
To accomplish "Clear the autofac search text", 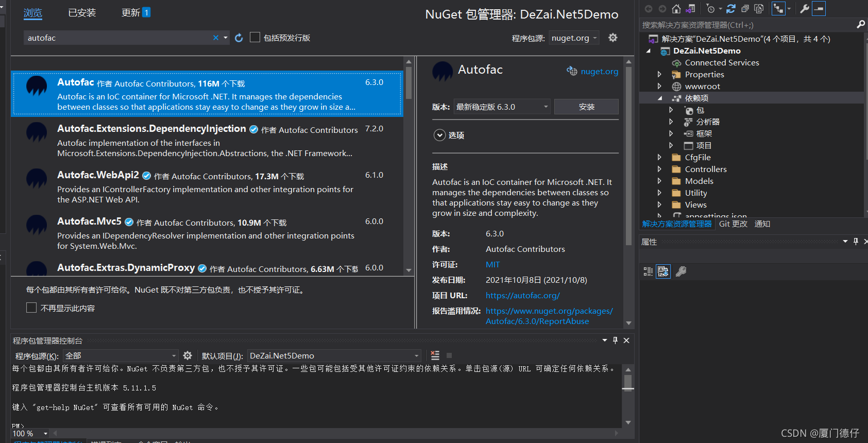I will pos(216,38).
